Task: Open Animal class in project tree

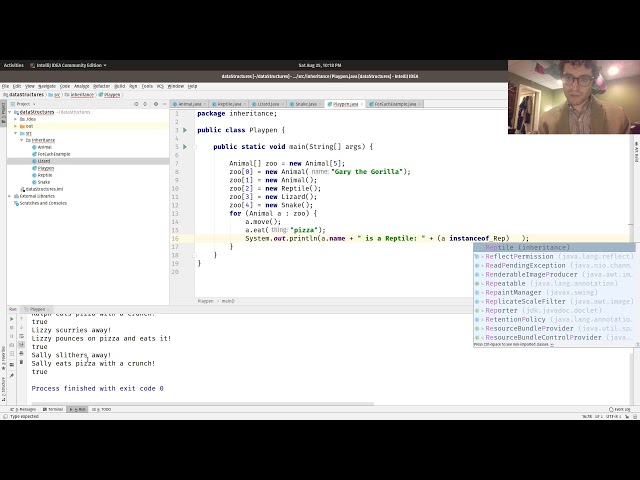Action: pos(44,147)
